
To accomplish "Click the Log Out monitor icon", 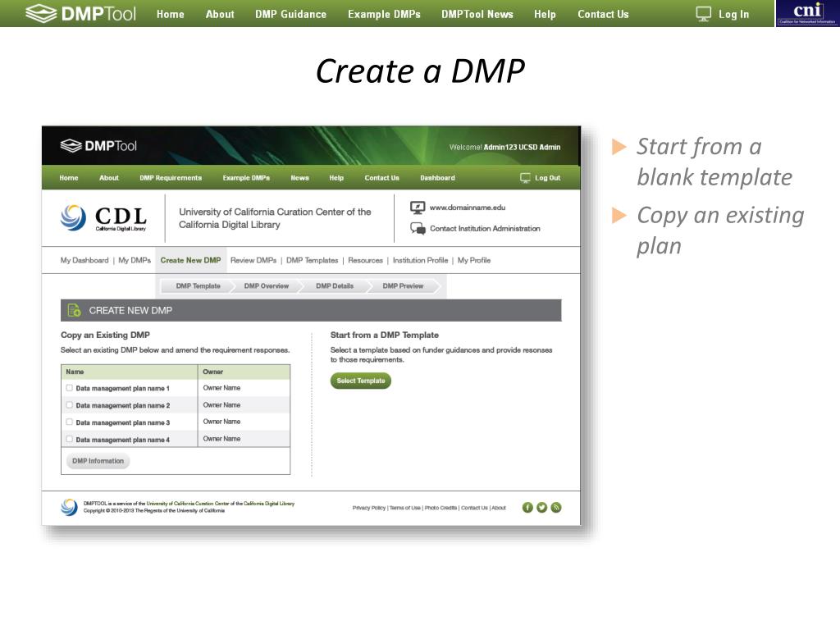I will (525, 178).
